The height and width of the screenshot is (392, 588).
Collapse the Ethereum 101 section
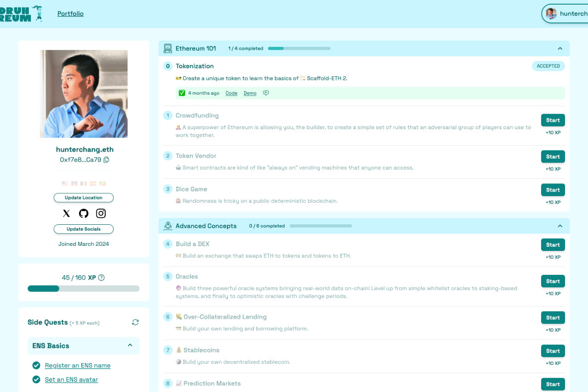click(x=560, y=49)
